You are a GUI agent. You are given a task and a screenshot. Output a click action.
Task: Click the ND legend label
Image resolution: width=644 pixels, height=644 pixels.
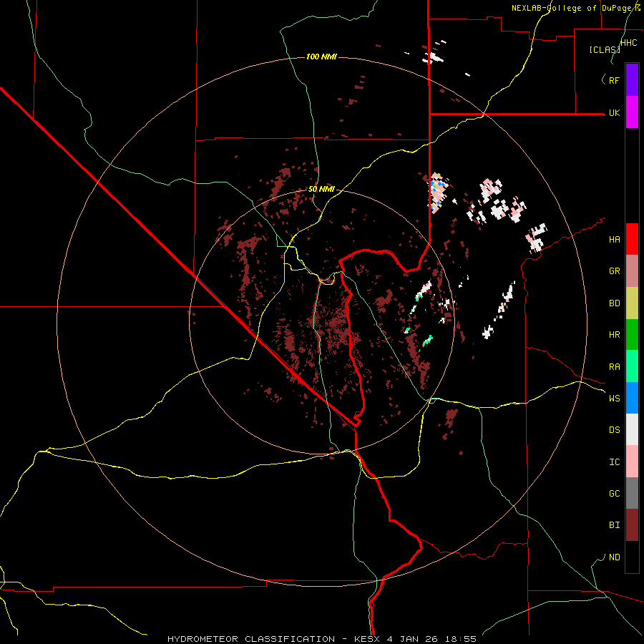coord(614,557)
